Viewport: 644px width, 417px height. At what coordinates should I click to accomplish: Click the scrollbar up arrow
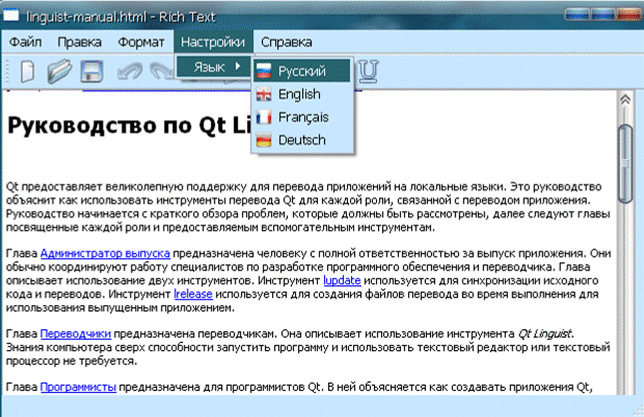625,99
